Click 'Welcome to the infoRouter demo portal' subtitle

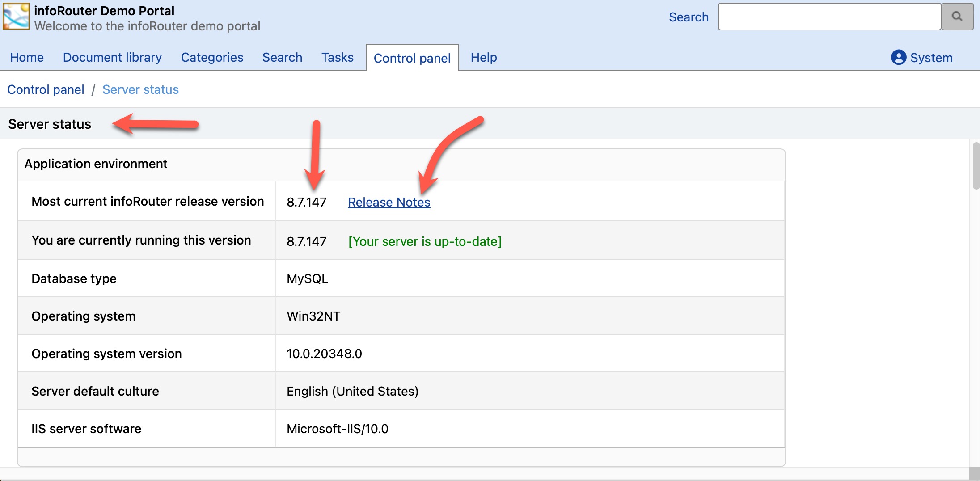(147, 26)
